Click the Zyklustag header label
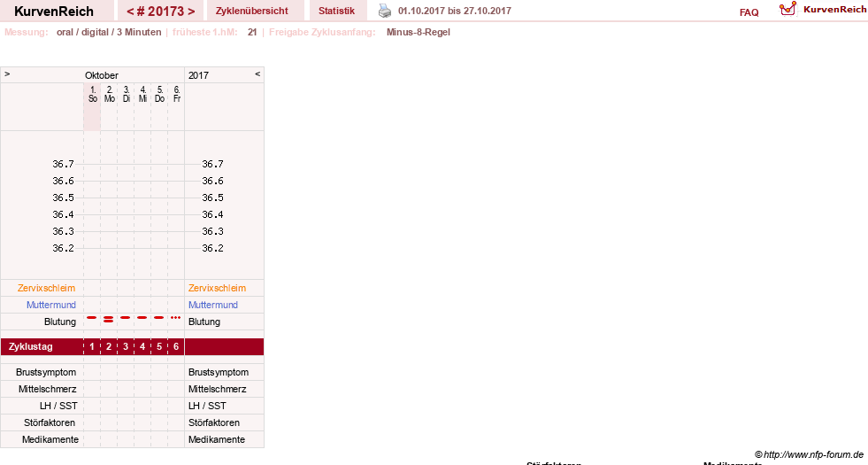The image size is (868, 465). tap(30, 347)
